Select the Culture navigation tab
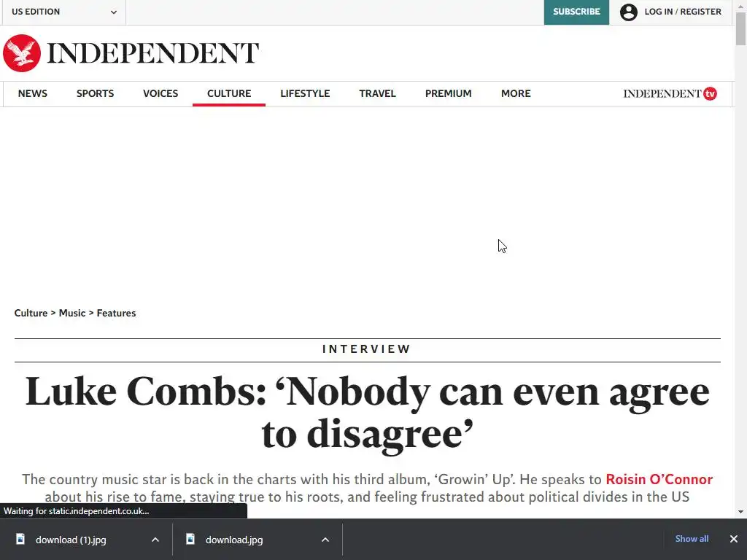The width and height of the screenshot is (747, 560). point(229,93)
